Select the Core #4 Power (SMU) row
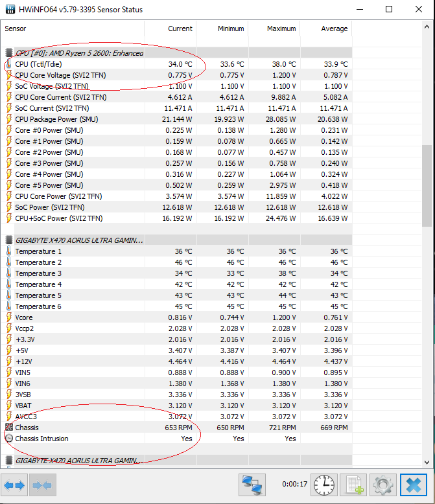Image resolution: width=435 pixels, height=504 pixels. coord(176,174)
